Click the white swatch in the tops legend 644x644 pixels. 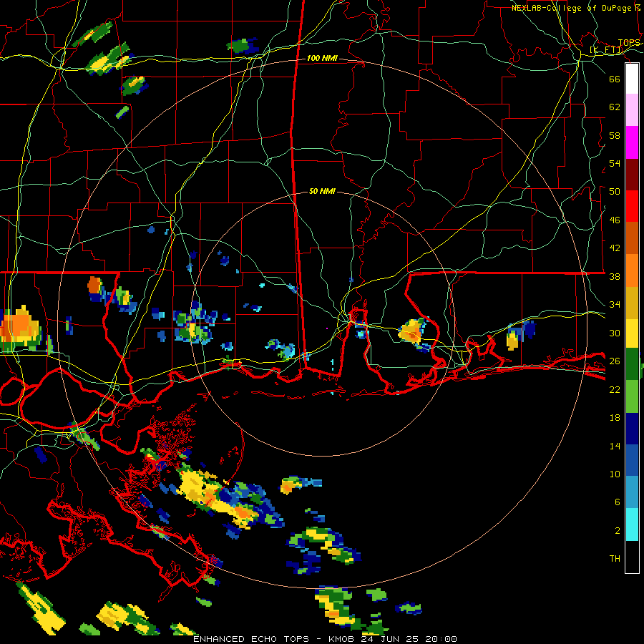632,79
